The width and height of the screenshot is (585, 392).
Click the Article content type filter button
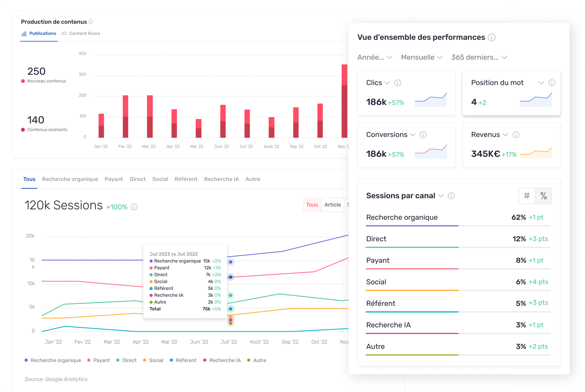[333, 205]
